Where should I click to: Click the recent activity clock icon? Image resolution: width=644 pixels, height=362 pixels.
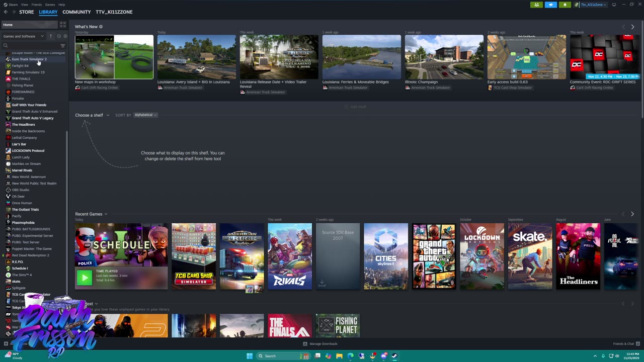coord(58,36)
